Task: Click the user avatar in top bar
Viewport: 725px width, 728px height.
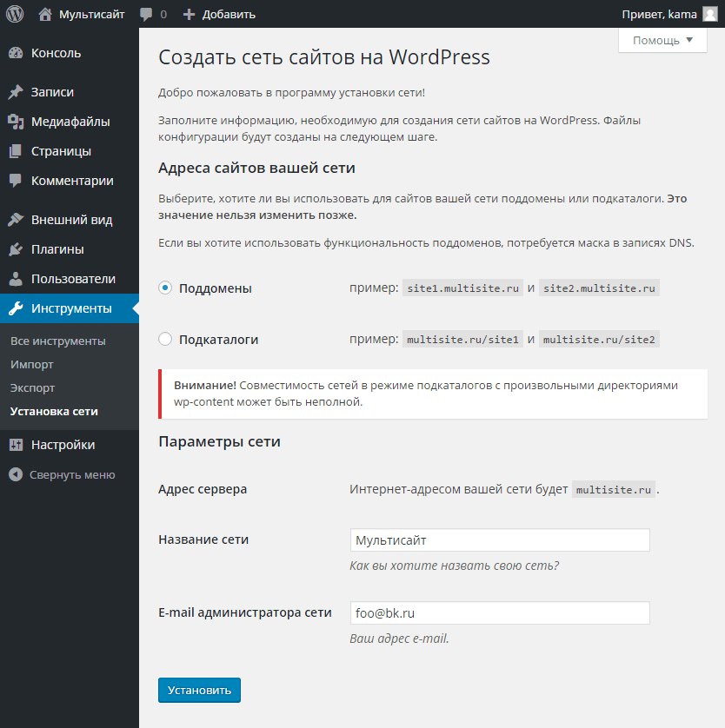Action: coord(709,14)
